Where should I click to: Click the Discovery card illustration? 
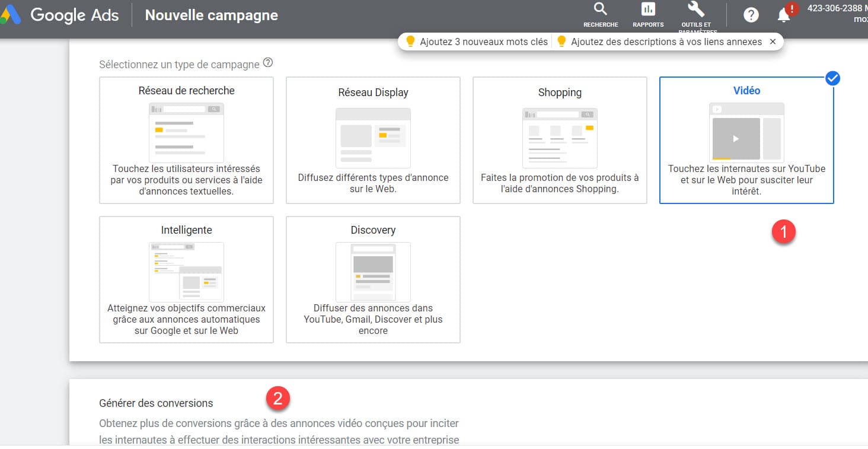tap(373, 272)
